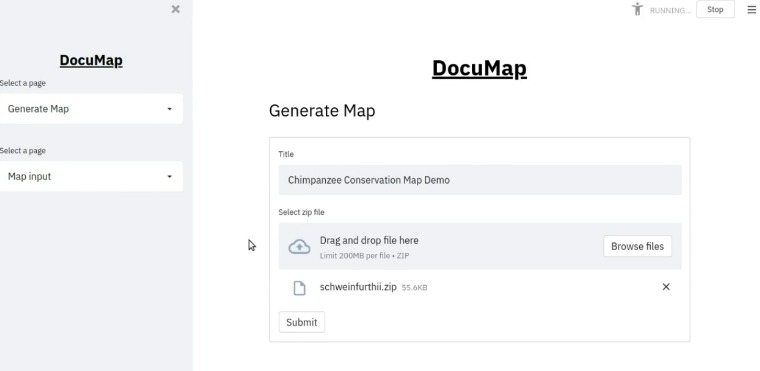This screenshot has height=371, width=760.
Task: Click the running status figure icon
Action: click(x=637, y=9)
